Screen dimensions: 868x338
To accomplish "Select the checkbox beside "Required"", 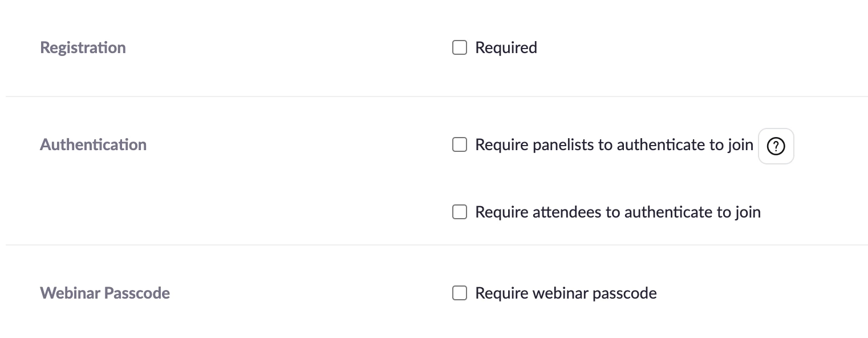I will [x=459, y=47].
